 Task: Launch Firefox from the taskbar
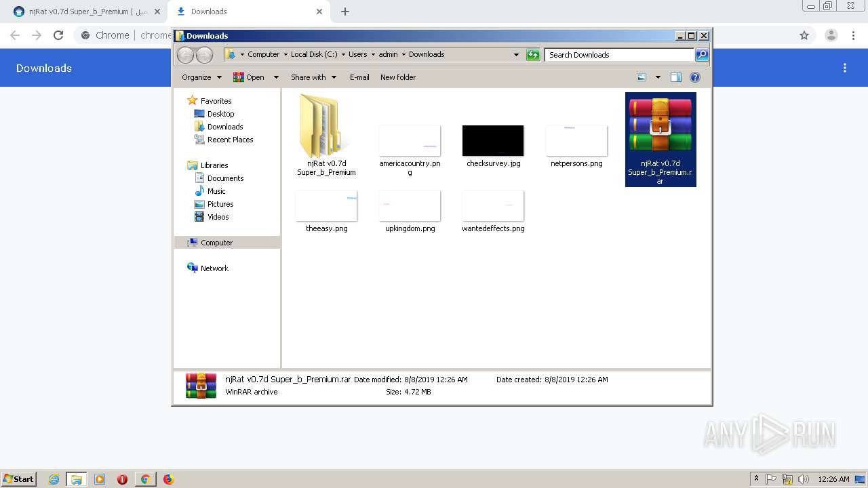click(x=168, y=479)
